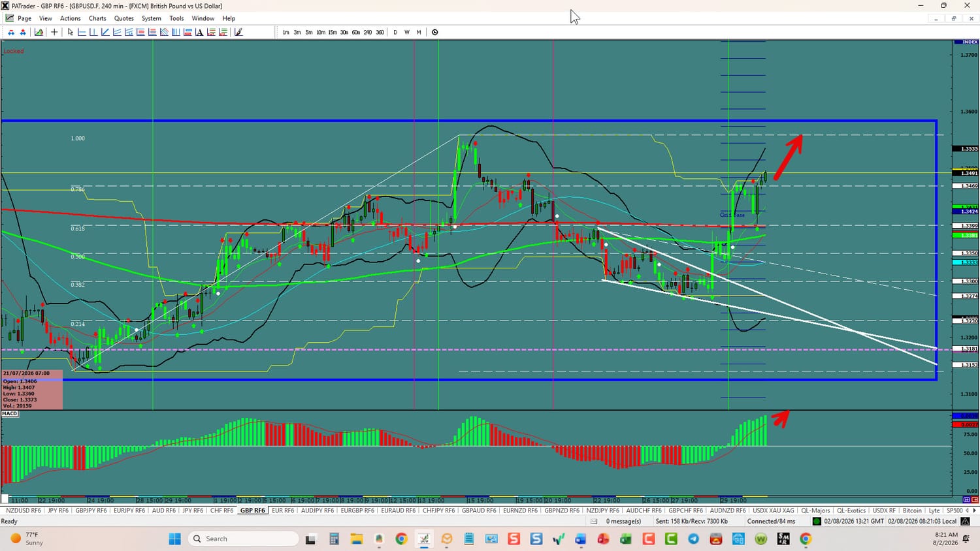Open the Help menu
Screen dimensions: 980x551
[x=229, y=18]
